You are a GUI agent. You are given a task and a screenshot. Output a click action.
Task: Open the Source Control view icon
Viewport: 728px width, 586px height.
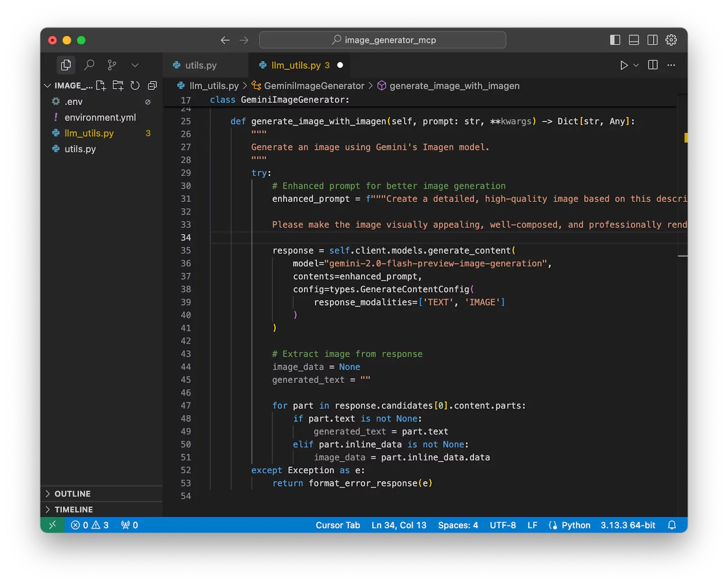tap(112, 65)
